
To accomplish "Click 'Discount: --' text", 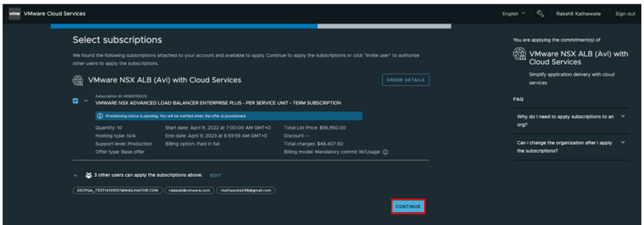I will (x=298, y=136).
